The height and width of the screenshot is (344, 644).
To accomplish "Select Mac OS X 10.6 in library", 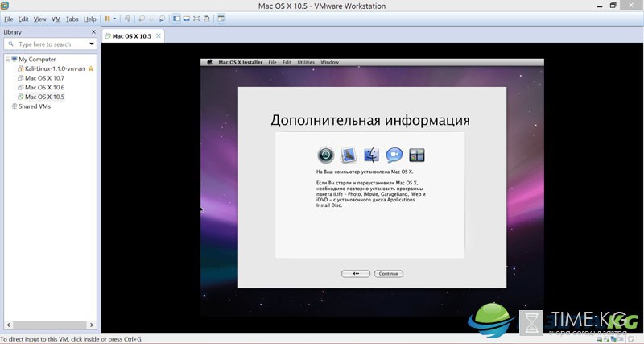I will pos(44,88).
